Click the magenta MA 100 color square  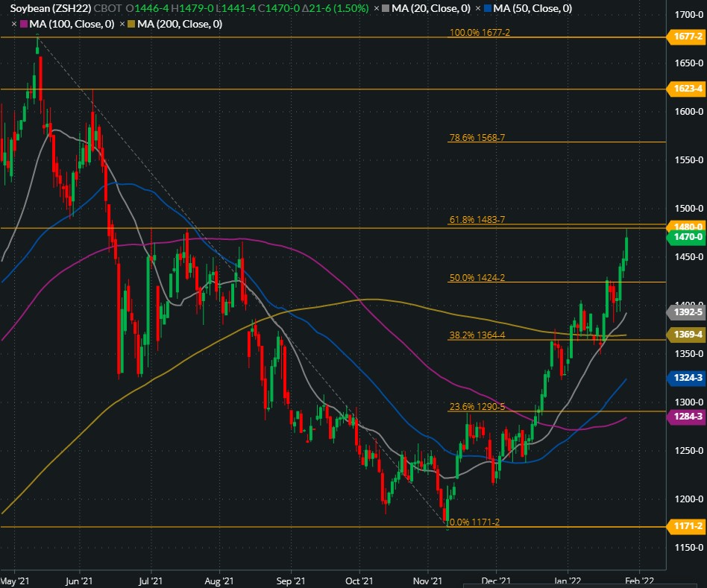25,24
